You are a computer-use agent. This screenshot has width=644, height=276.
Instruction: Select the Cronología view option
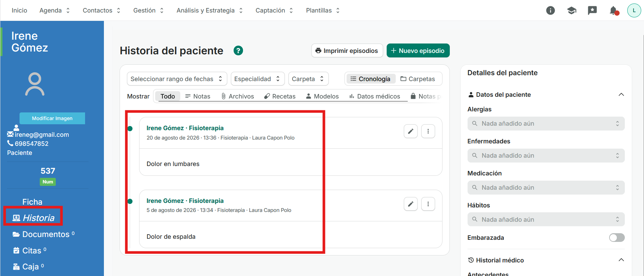(370, 79)
